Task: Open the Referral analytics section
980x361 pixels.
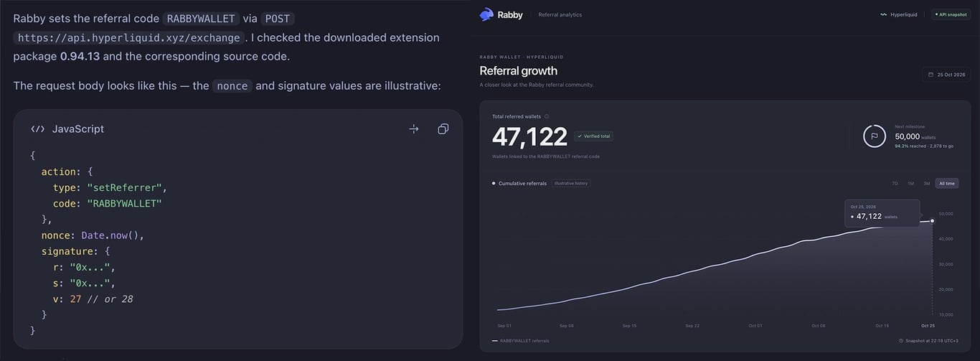Action: tap(560, 14)
